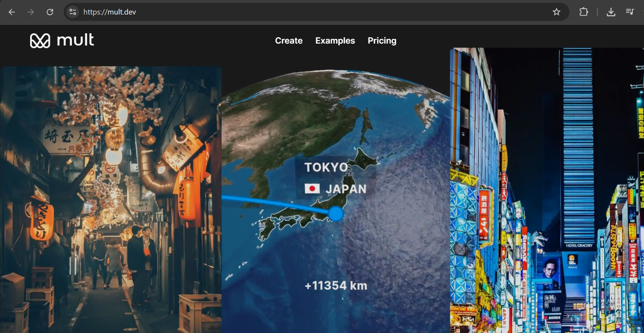Open the Create menu item
Image resolution: width=644 pixels, height=333 pixels.
(x=289, y=41)
